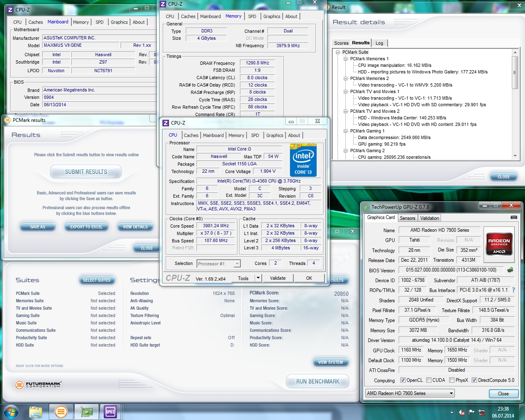525x420 pixels.
Task: Open the Sensors tab in GPU-Z
Action: point(407,218)
